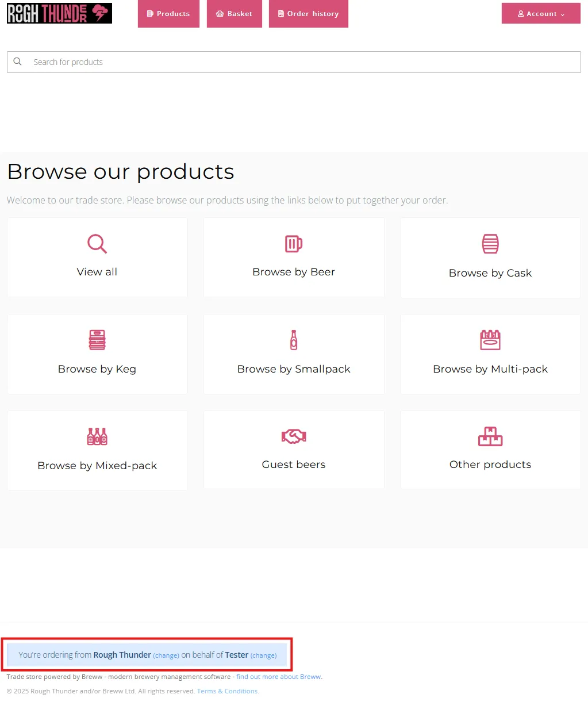588x702 pixels.
Task: Go to the Basket page
Action: pyautogui.click(x=234, y=14)
